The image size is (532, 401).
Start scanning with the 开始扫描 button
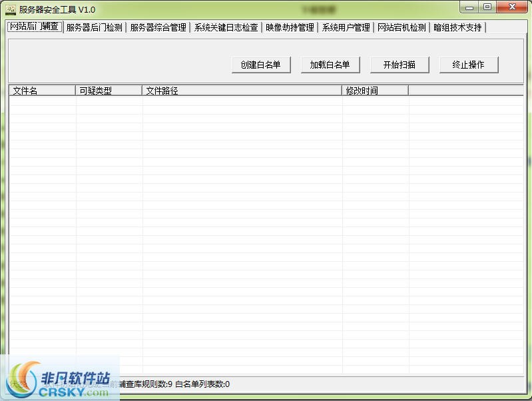point(399,65)
